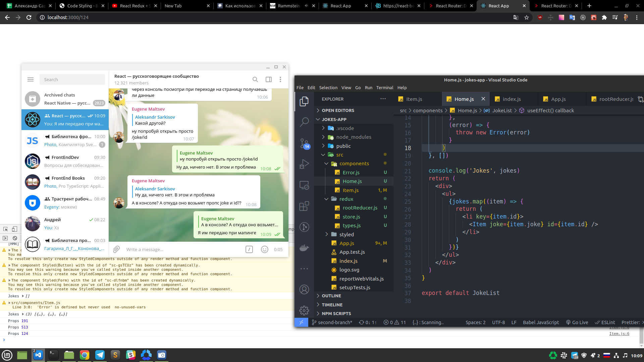Image resolution: width=644 pixels, height=362 pixels.
Task: Expand the Jokes (3) array in console
Action: [x=23, y=314]
